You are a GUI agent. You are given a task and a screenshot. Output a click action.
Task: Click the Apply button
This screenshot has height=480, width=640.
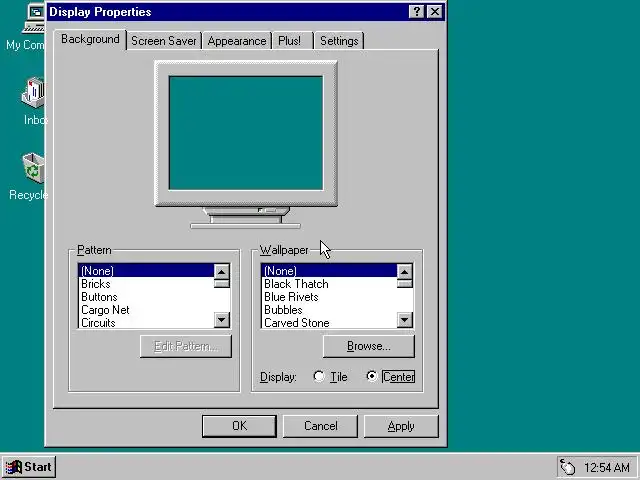click(x=401, y=426)
